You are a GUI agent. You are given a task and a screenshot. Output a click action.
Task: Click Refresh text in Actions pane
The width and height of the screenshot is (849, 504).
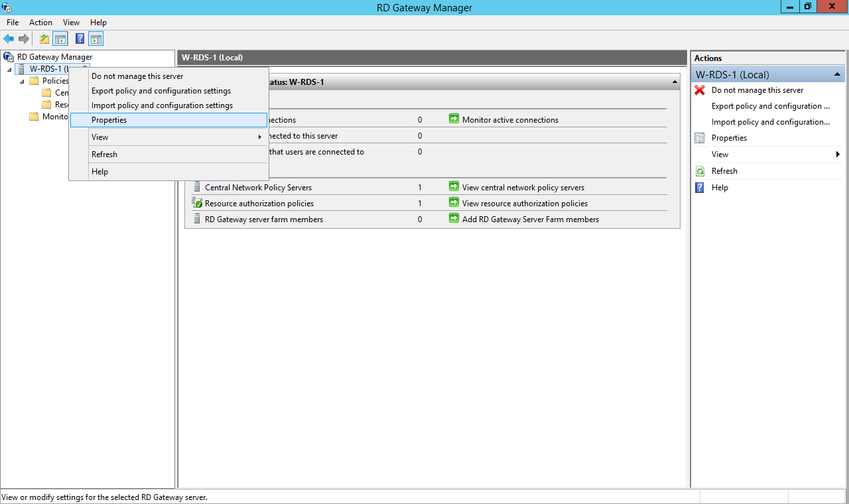[724, 171]
